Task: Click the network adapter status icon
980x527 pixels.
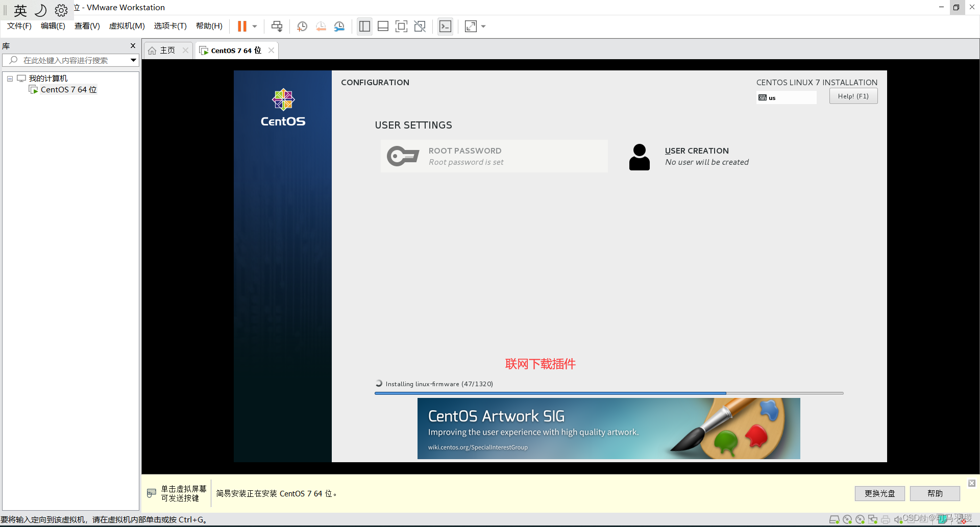Action: [x=873, y=519]
